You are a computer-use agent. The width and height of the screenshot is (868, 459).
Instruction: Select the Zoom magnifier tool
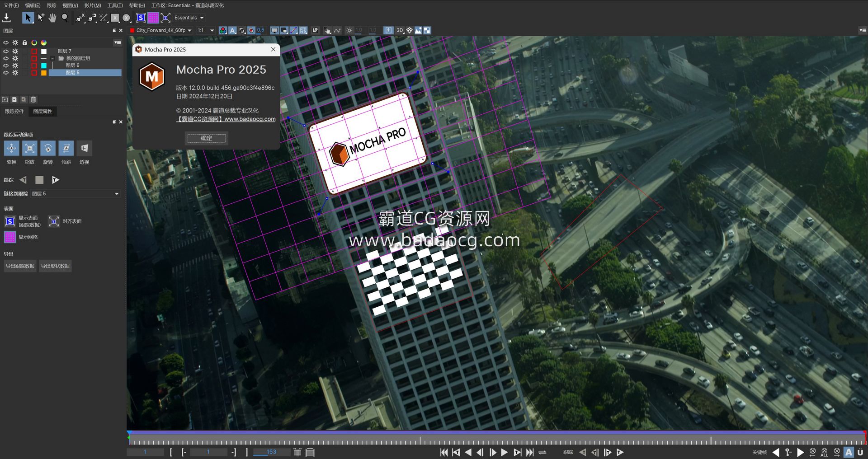tap(65, 18)
